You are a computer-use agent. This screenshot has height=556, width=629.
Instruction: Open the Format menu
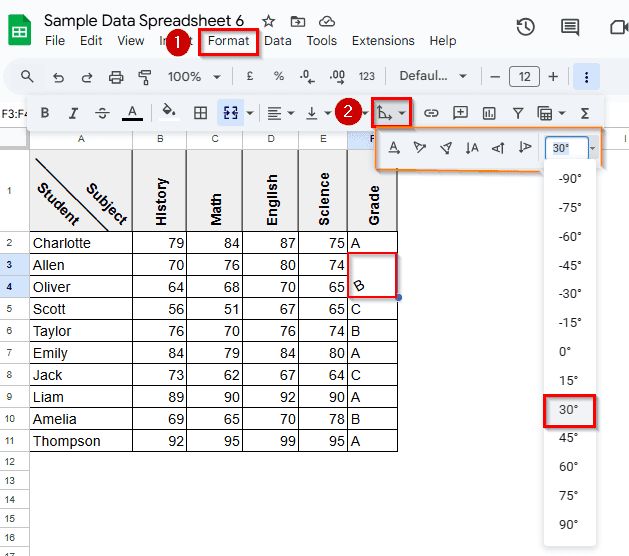[228, 41]
